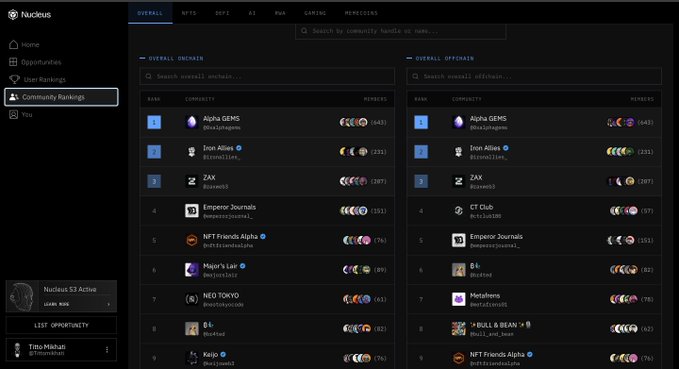The width and height of the screenshot is (679, 369).
Task: Open NFT Friends Alpha logo in onchain list
Action: pyautogui.click(x=191, y=240)
